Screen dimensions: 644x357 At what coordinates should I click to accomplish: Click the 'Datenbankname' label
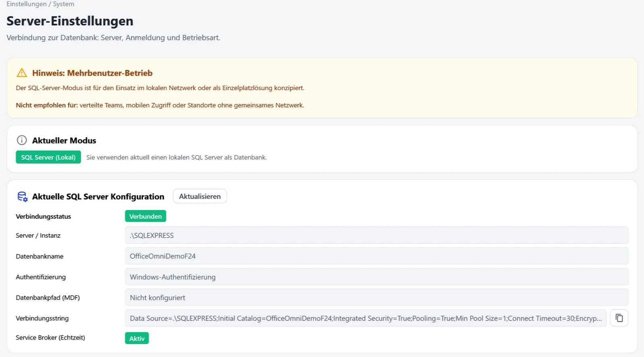click(x=39, y=256)
